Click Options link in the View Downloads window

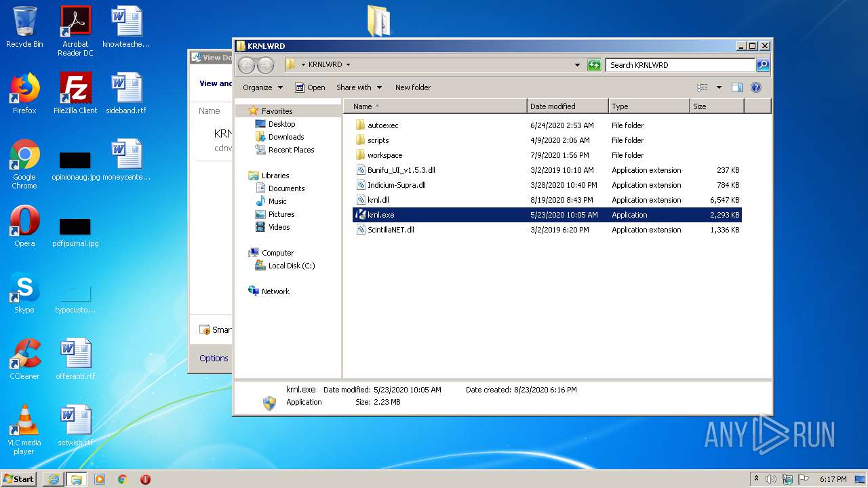214,359
